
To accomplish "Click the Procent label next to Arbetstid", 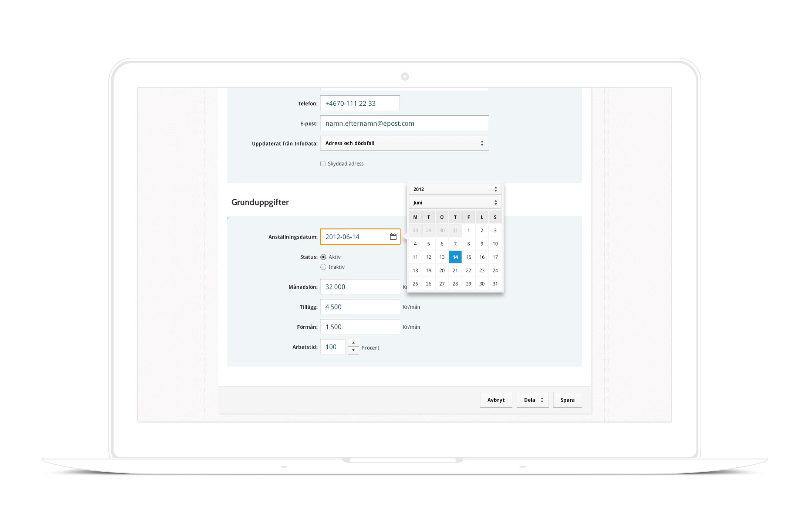I will 370,348.
